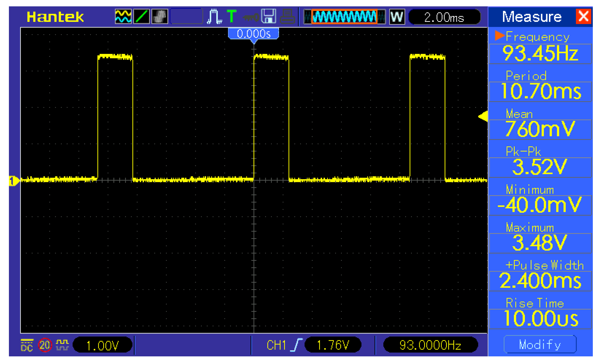Click the 3.52V peak-to-peak value

pyautogui.click(x=540, y=167)
